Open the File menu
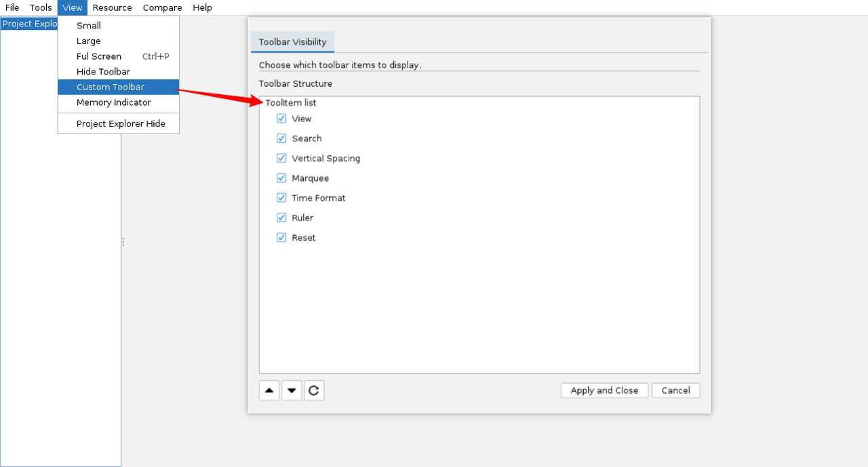The height and width of the screenshot is (467, 868). coord(12,7)
